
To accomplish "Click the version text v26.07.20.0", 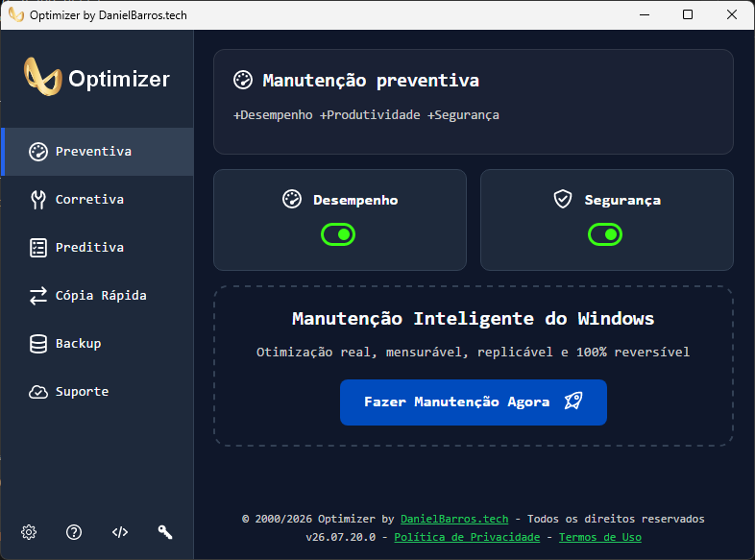I will click(x=340, y=537).
